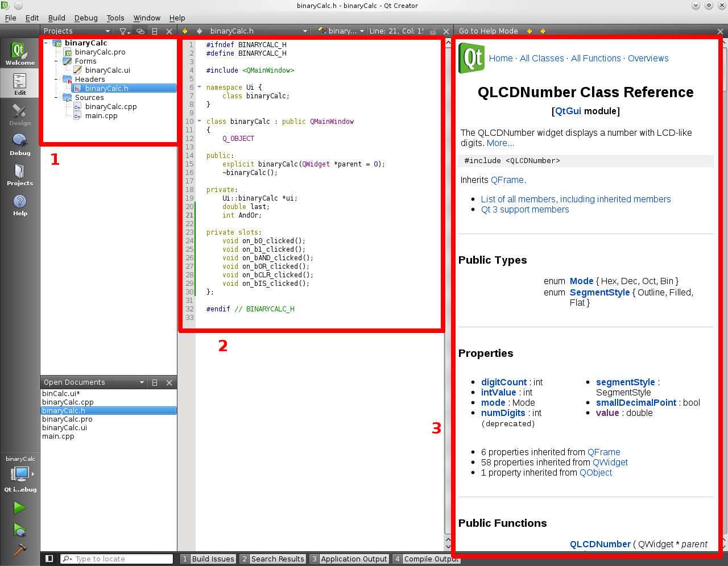Toggle the Search Results output pane
728x566 pixels.
tap(273, 559)
